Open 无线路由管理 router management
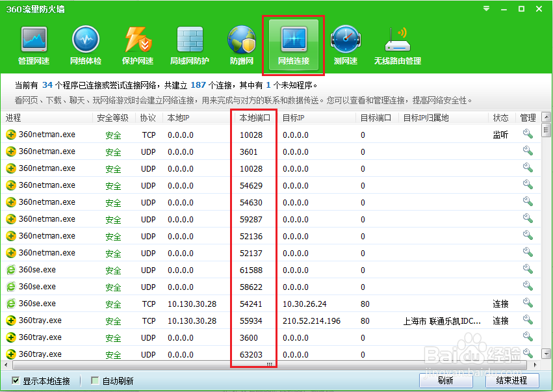 pyautogui.click(x=398, y=46)
